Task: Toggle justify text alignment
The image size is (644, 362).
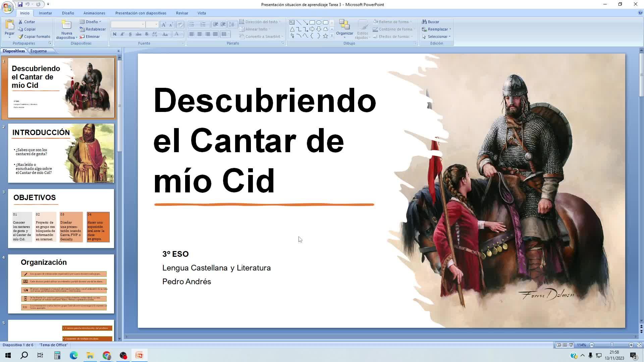Action: point(215,34)
